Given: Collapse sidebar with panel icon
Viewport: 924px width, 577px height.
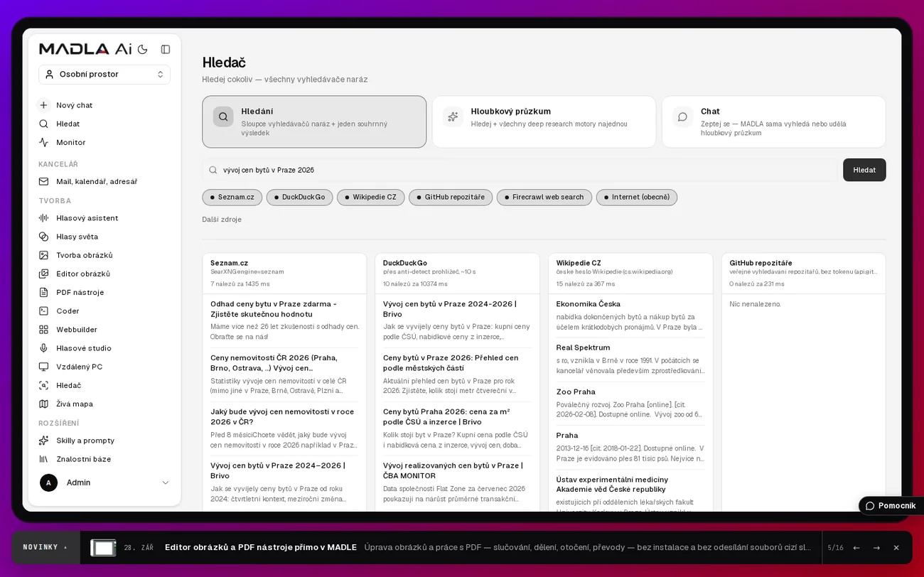Looking at the screenshot, I should (166, 49).
